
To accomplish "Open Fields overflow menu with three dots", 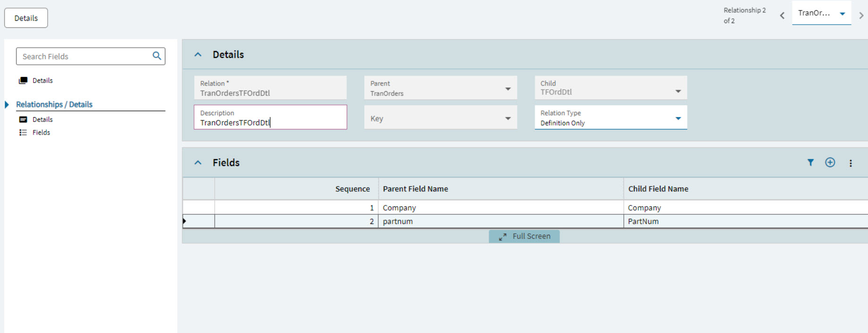I will [x=851, y=163].
